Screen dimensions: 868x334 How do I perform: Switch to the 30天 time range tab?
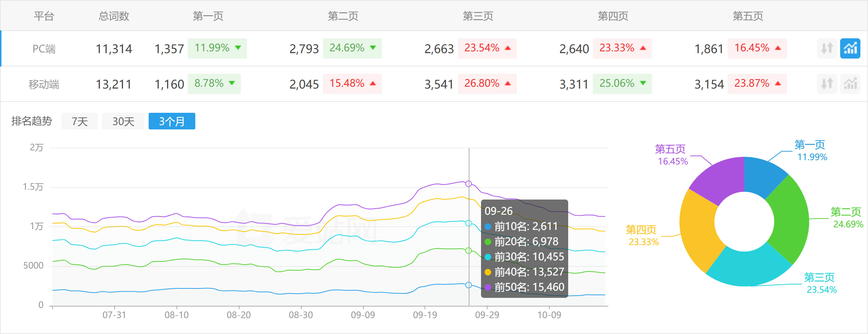123,121
